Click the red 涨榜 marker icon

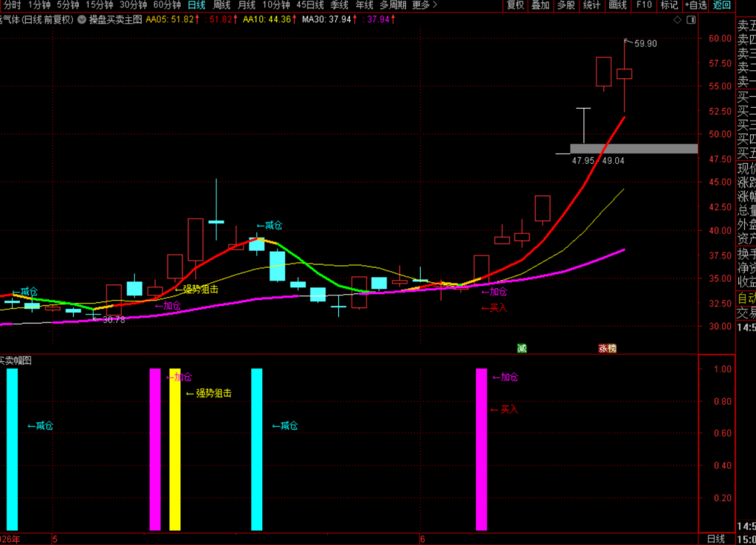click(607, 349)
